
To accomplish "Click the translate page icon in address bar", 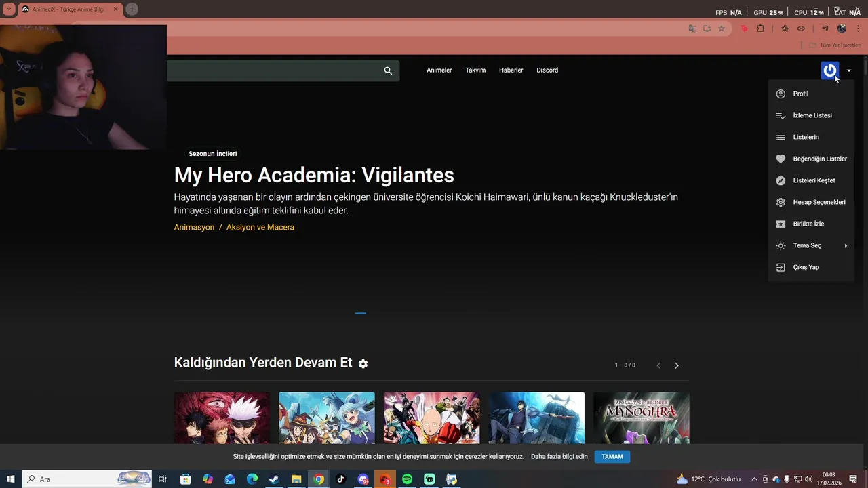I will click(692, 28).
